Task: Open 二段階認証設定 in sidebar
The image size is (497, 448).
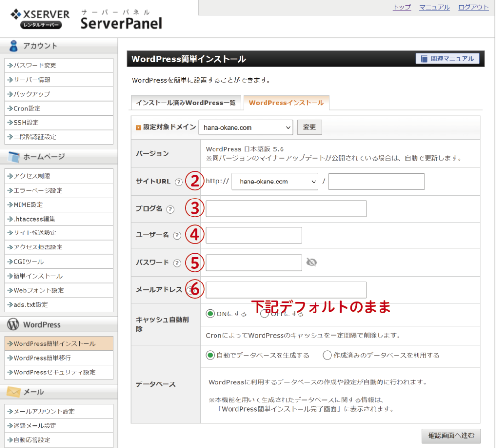Action: 59,137
